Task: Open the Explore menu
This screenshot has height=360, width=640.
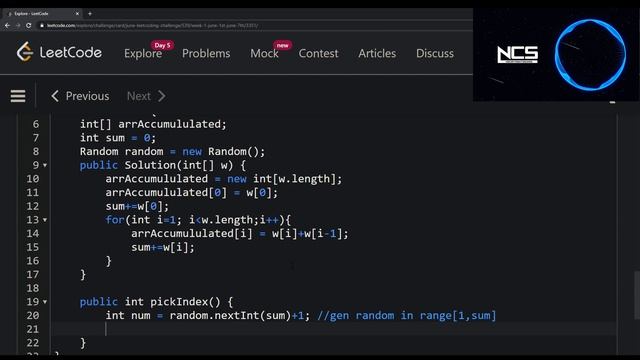Action: click(143, 53)
